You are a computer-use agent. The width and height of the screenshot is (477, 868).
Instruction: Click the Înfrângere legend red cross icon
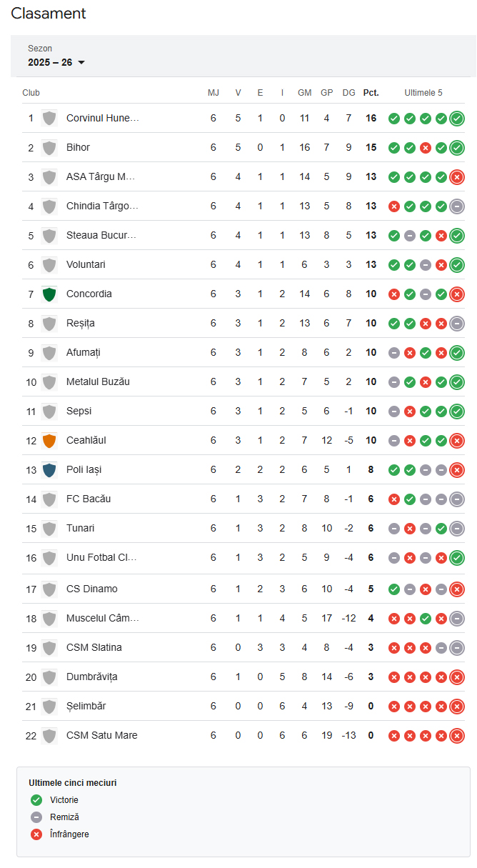pyautogui.click(x=36, y=834)
